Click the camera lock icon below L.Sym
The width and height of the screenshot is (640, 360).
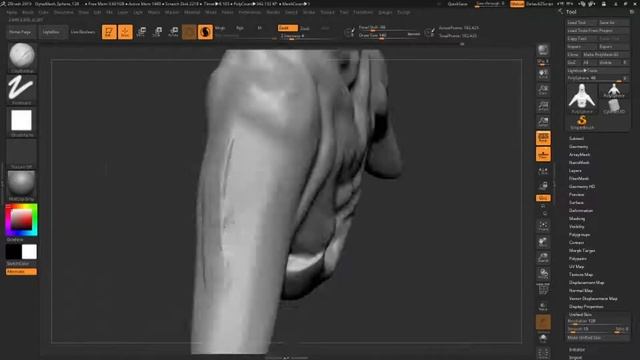pos(543,186)
